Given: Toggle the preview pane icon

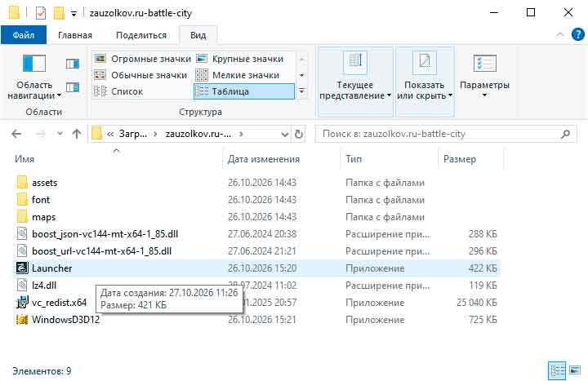Looking at the screenshot, I should coord(73,64).
